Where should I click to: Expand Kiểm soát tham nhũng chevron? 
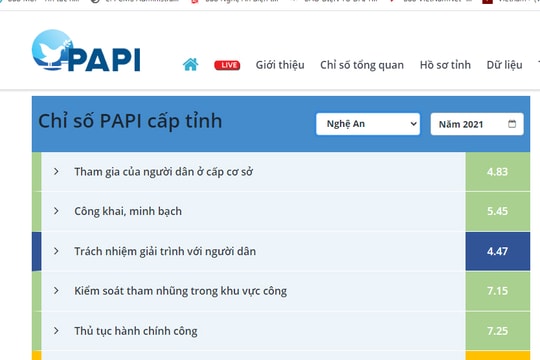pyautogui.click(x=56, y=291)
